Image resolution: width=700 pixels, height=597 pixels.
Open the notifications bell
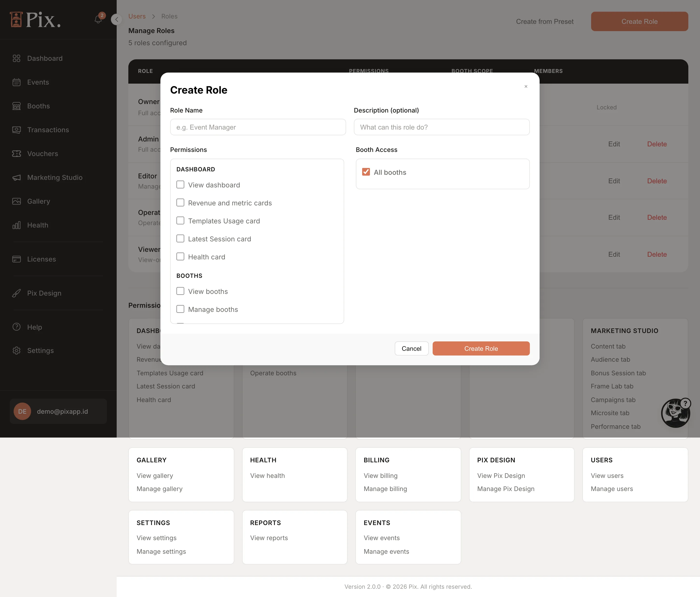(x=98, y=19)
